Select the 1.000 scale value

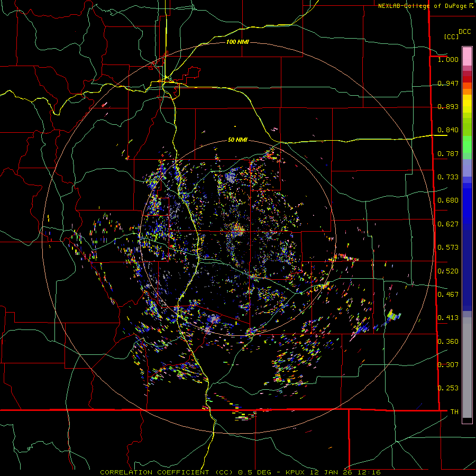pyautogui.click(x=448, y=59)
